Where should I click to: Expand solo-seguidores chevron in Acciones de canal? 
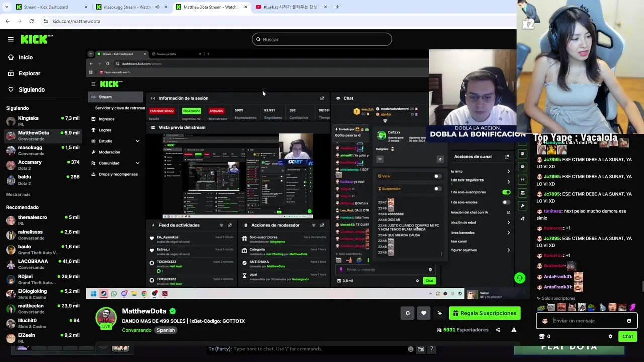(508, 182)
